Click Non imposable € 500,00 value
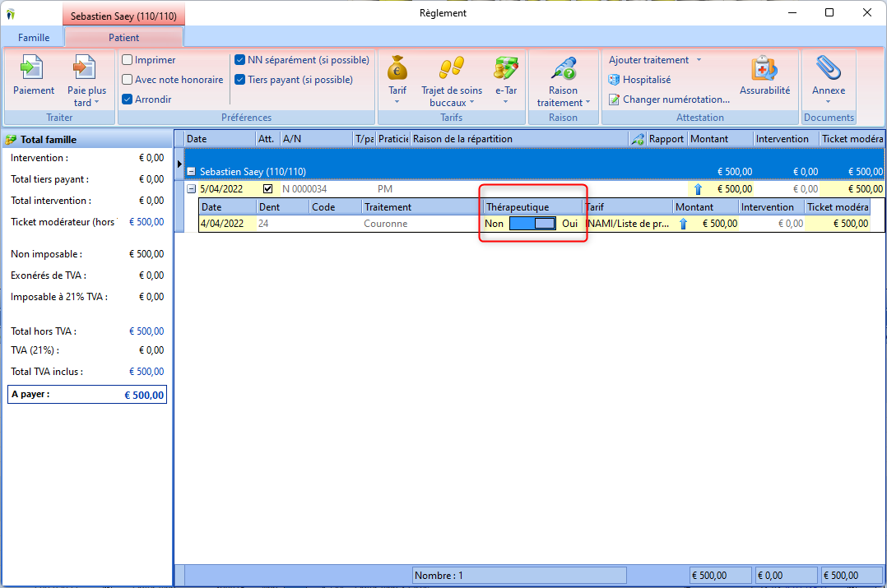Image resolution: width=887 pixels, height=588 pixels. [146, 254]
